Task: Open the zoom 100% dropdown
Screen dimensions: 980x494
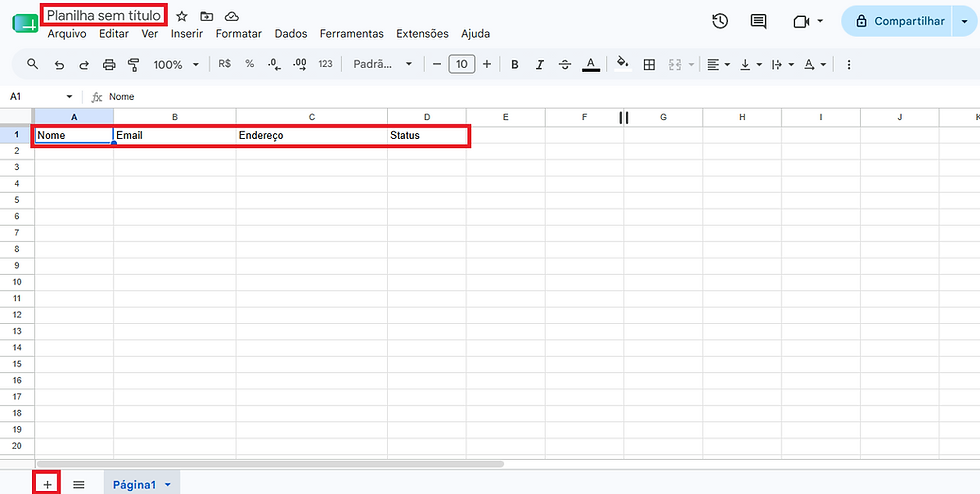Action: pos(176,64)
